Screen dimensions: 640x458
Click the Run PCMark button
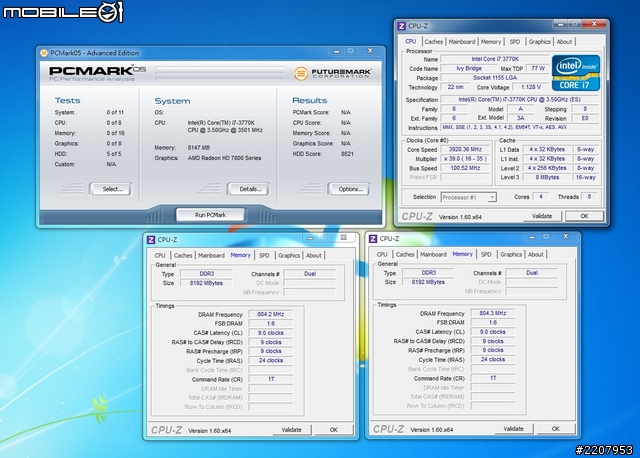tap(210, 215)
